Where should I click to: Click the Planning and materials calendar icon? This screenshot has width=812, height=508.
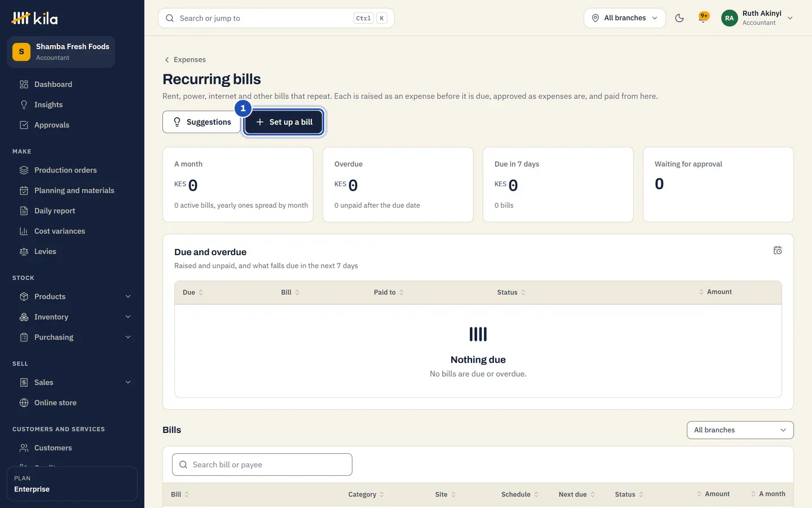pyautogui.click(x=24, y=191)
